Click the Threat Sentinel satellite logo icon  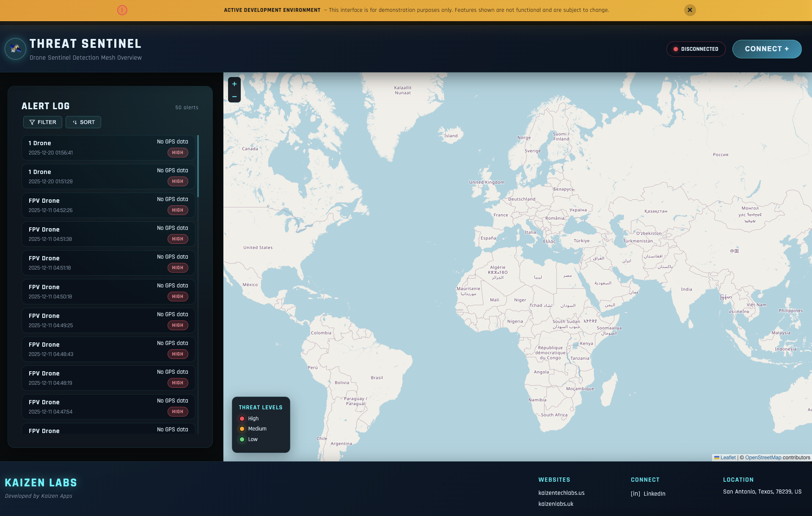(16, 49)
